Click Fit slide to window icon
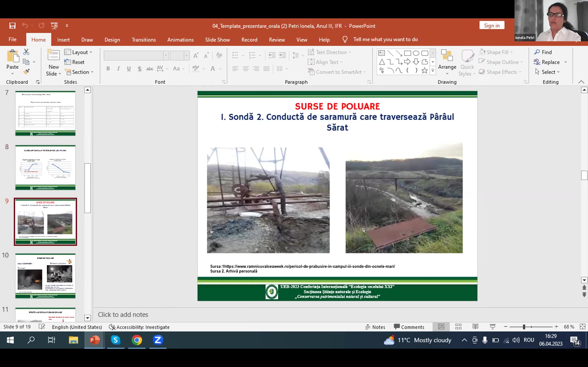The height and width of the screenshot is (367, 588). pos(582,327)
